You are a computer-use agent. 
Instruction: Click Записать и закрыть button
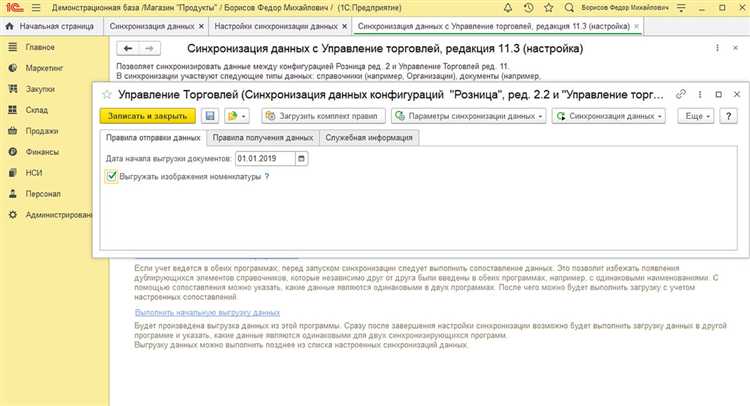click(147, 116)
